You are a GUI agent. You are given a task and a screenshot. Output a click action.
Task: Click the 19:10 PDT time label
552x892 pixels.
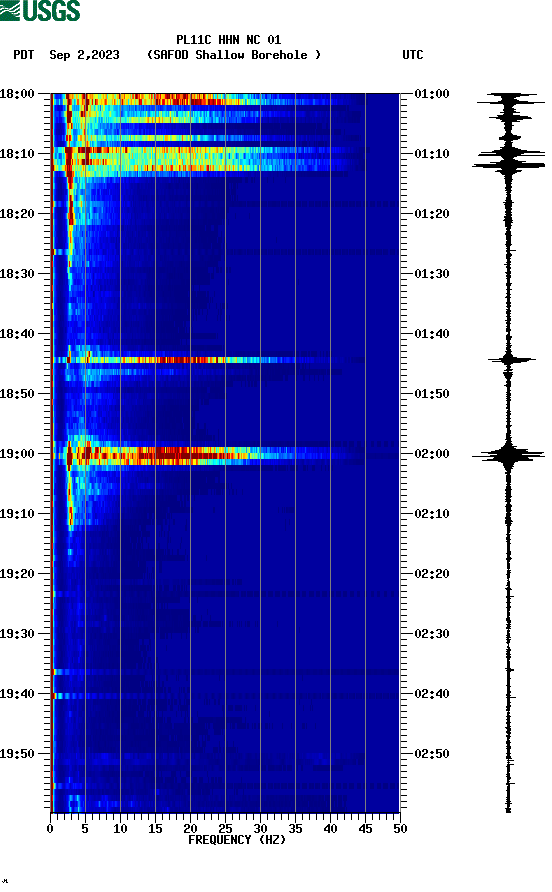[x=17, y=514]
